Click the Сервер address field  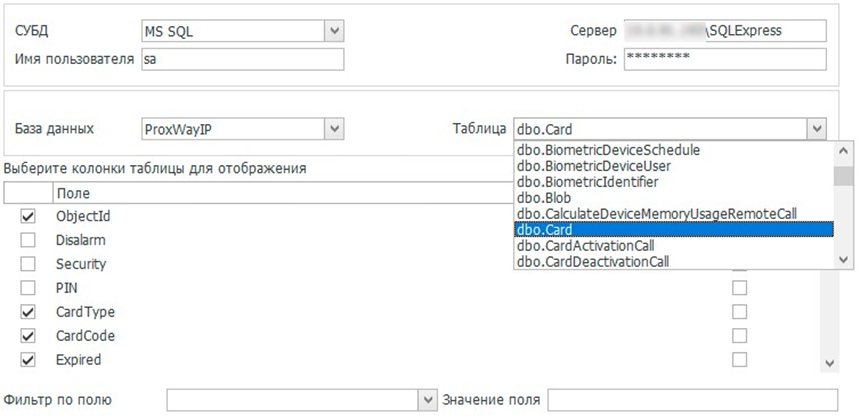pos(724,31)
